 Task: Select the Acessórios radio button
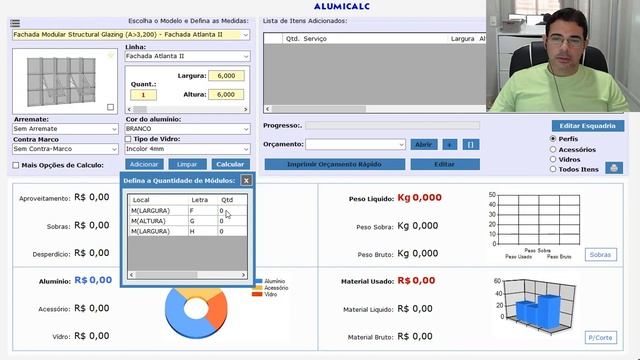(553, 149)
